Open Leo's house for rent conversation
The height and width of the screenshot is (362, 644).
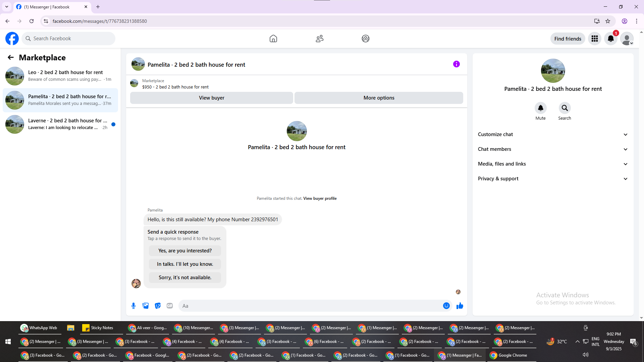click(x=60, y=76)
